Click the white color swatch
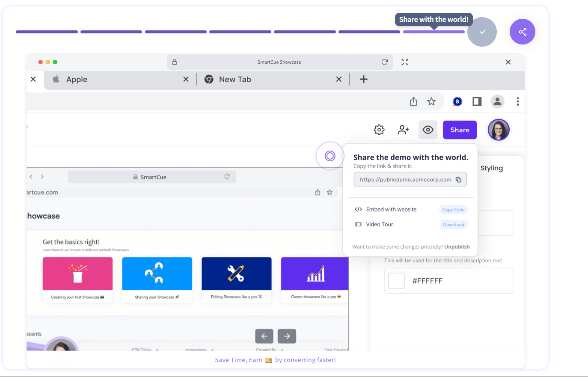Image resolution: width=588 pixels, height=377 pixels. coord(396,281)
